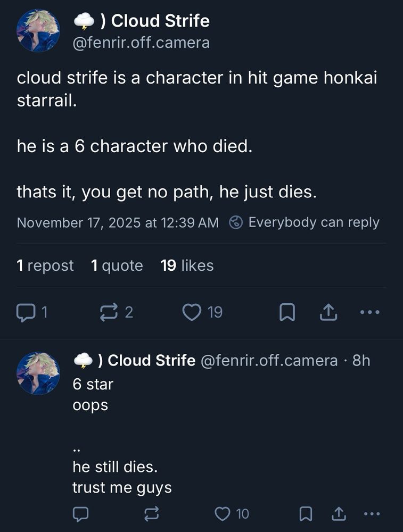The width and height of the screenshot is (403, 532).
Task: View the 1 repost list
Action: tap(45, 265)
